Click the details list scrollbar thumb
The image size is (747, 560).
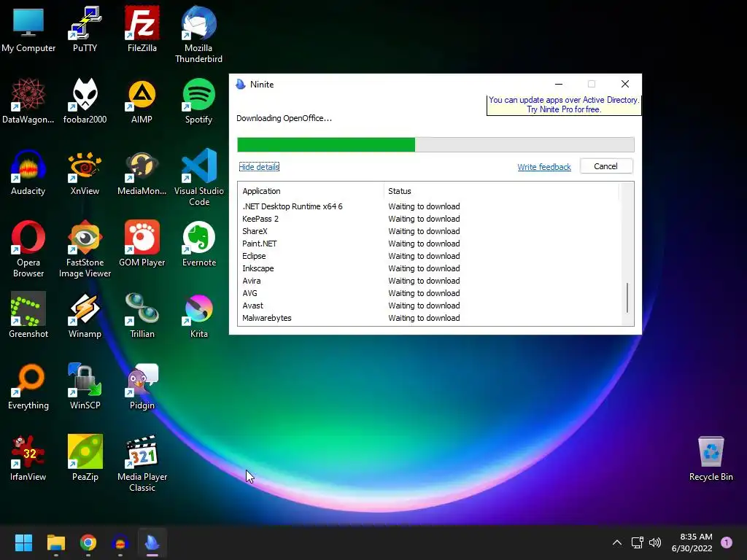point(627,297)
